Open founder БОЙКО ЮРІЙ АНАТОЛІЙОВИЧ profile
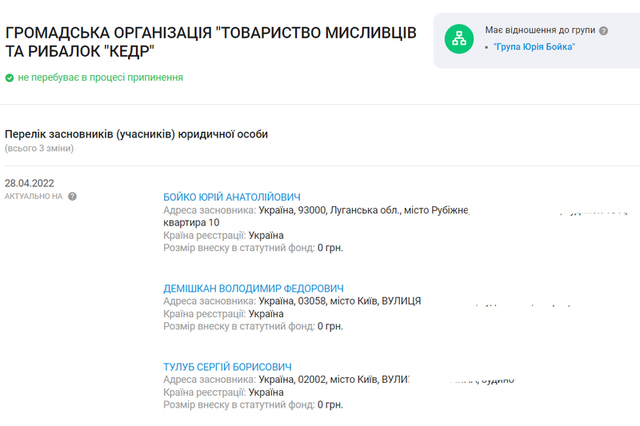Viewport: 640px width, 426px height. point(231,197)
